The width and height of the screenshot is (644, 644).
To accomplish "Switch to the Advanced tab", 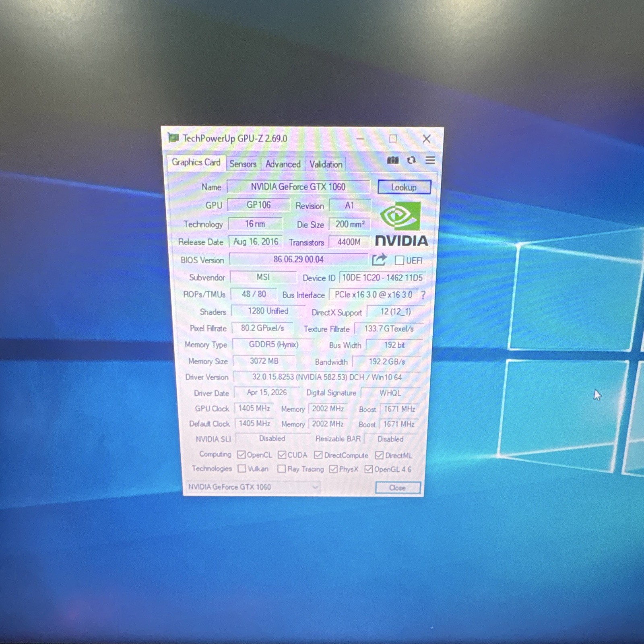I will point(283,164).
